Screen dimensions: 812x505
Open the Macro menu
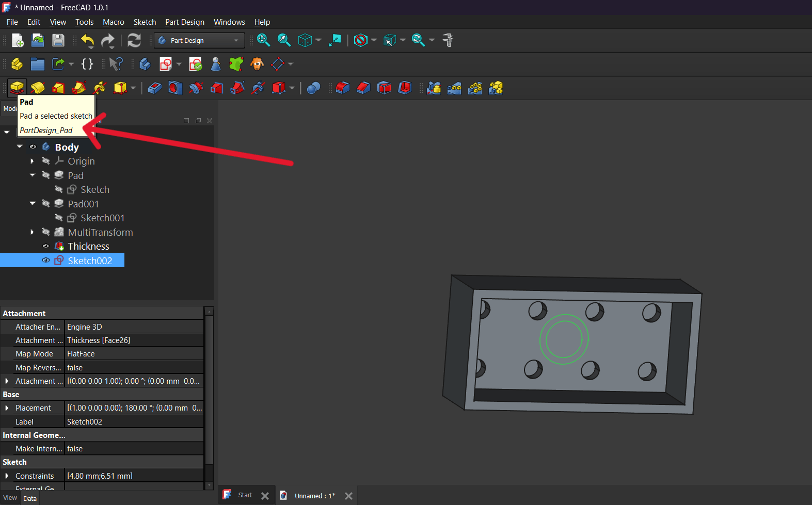pyautogui.click(x=114, y=22)
